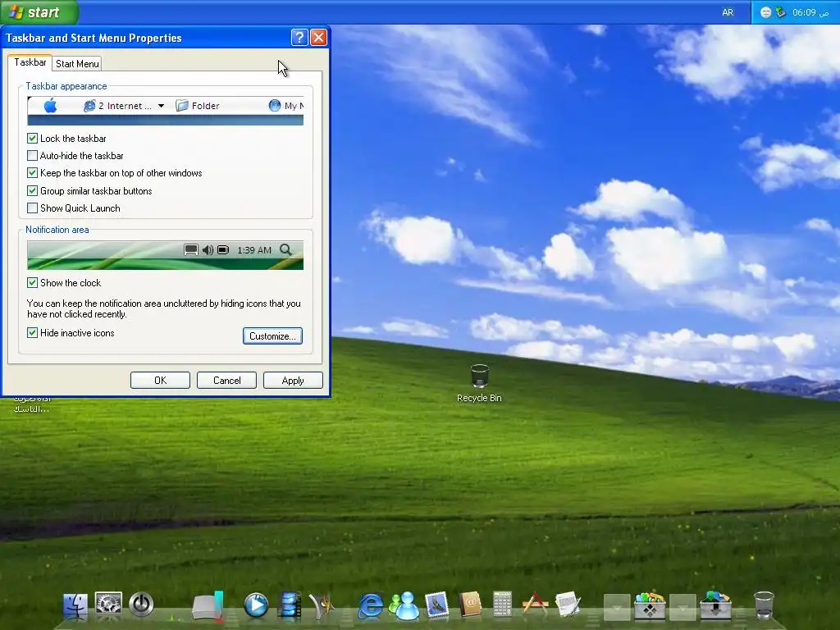This screenshot has height=630, width=840.
Task: Launch the Calculator from the dock
Action: (503, 605)
